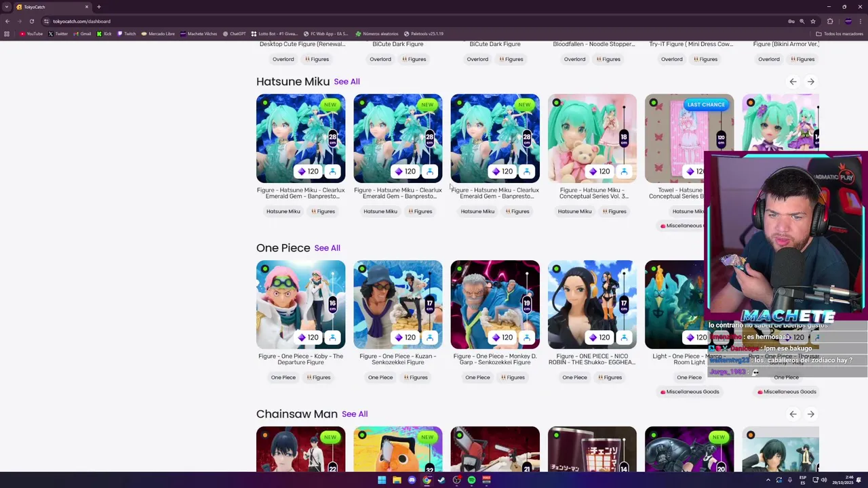
Task: Open Spotify from taskbar
Action: [x=471, y=480]
